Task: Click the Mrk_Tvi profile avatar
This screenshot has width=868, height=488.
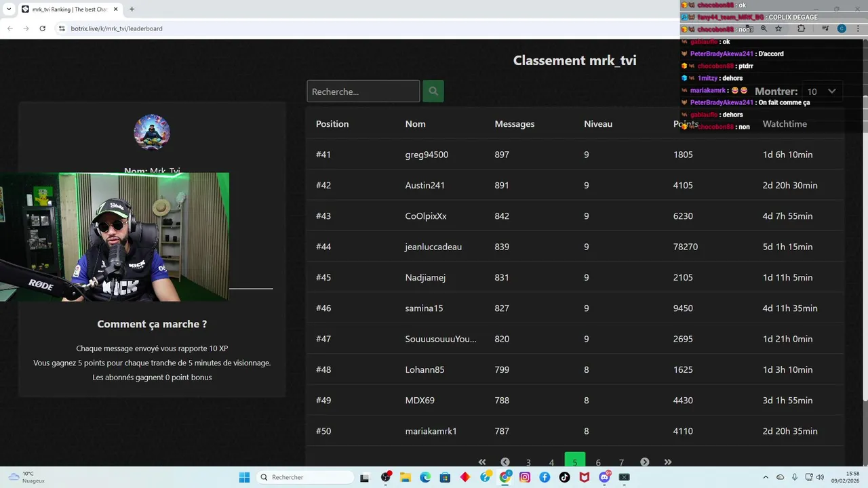Action: pyautogui.click(x=152, y=132)
